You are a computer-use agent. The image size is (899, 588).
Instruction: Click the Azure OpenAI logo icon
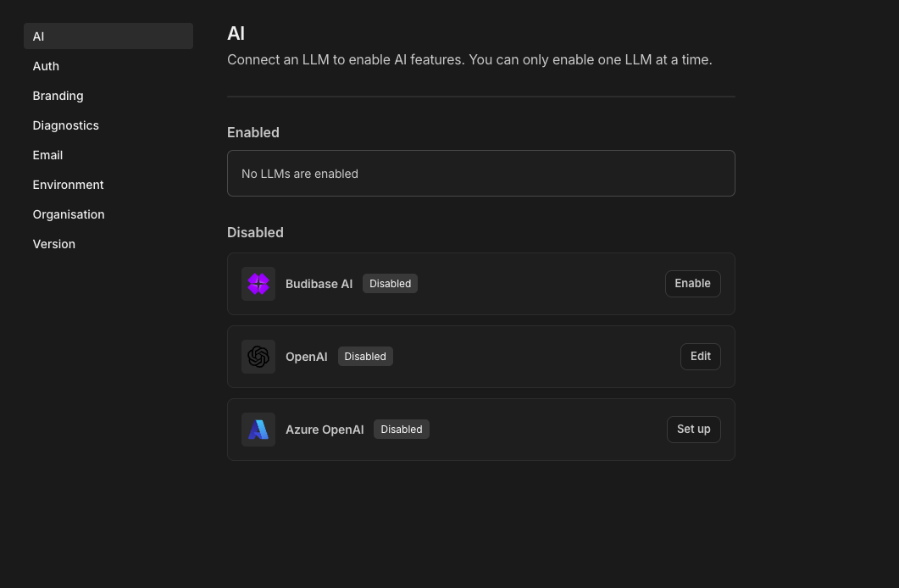pyautogui.click(x=258, y=430)
